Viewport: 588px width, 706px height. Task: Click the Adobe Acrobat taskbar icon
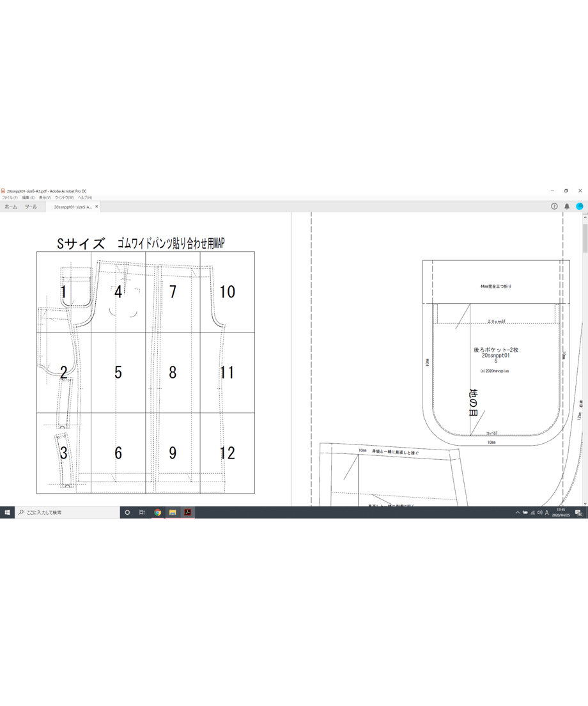(188, 512)
